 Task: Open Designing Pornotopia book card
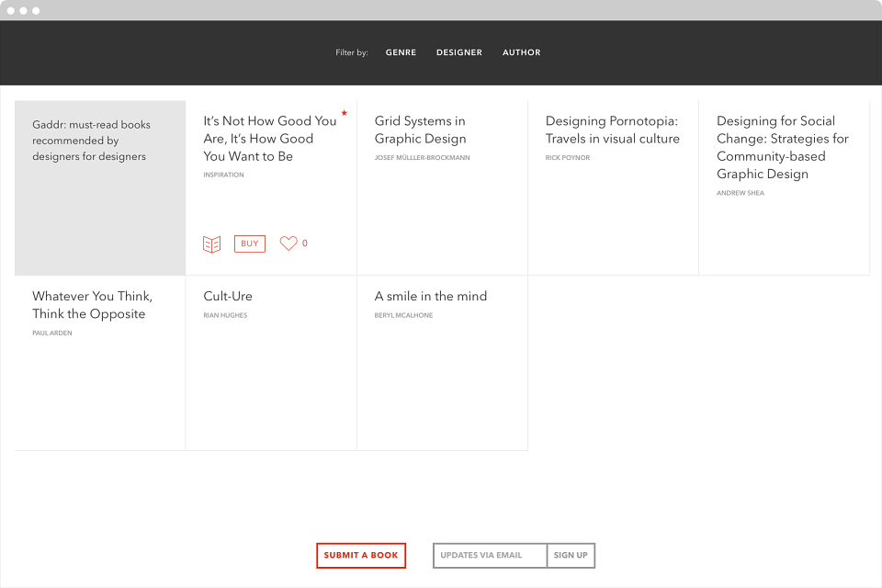[613, 188]
